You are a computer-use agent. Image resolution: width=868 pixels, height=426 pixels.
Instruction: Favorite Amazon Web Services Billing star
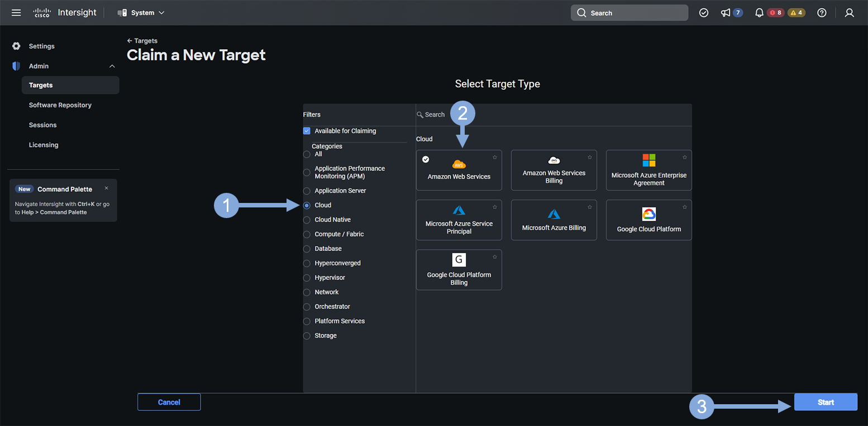pyautogui.click(x=590, y=158)
